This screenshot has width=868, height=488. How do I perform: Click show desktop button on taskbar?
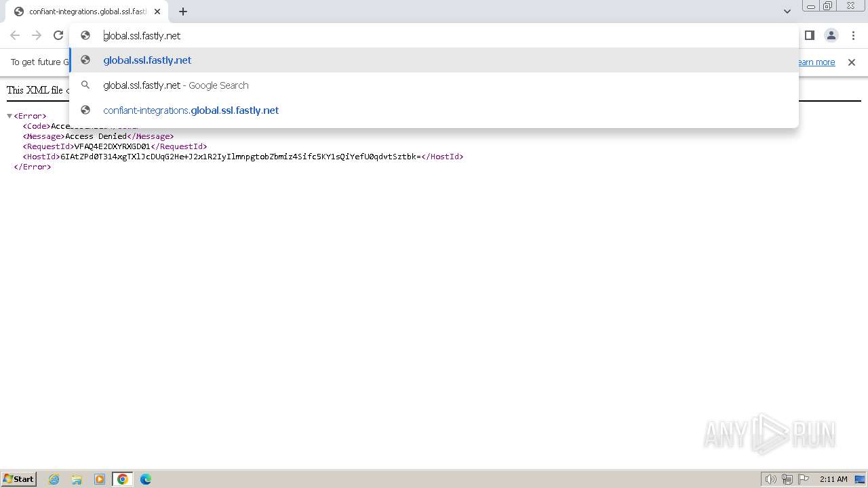861,479
